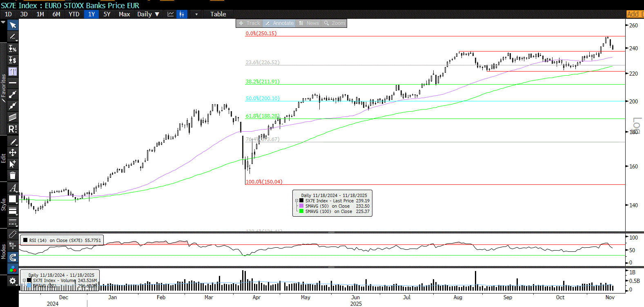This screenshot has width=644, height=307.
Task: Click the Table button
Action: tap(218, 14)
